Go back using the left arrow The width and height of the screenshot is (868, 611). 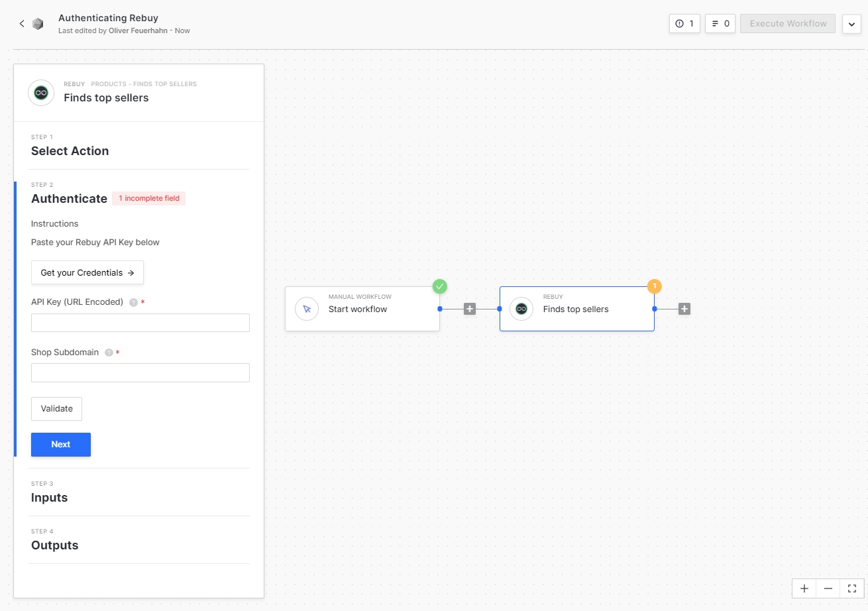(x=22, y=24)
